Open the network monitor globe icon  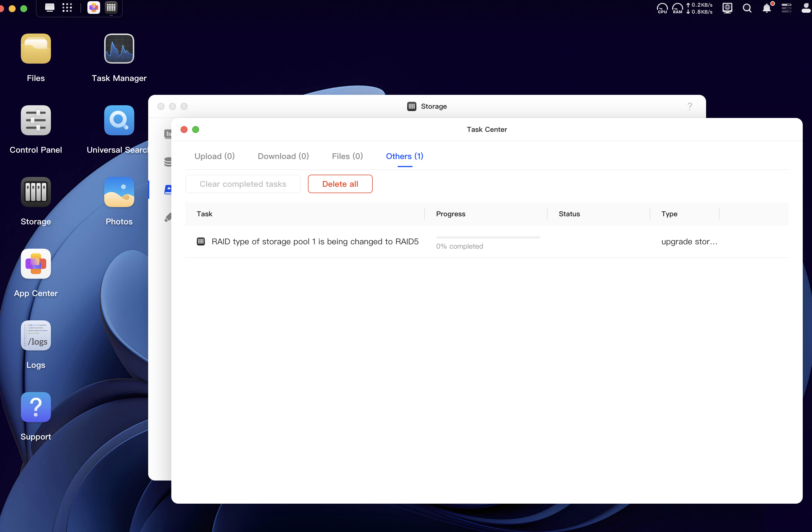click(728, 8)
